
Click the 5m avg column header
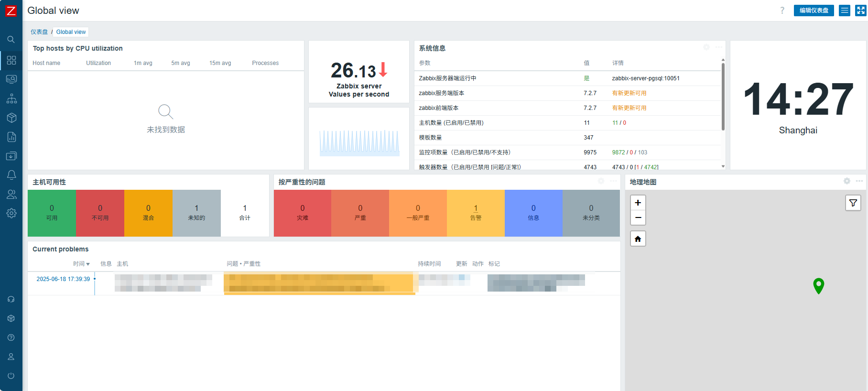[181, 63]
